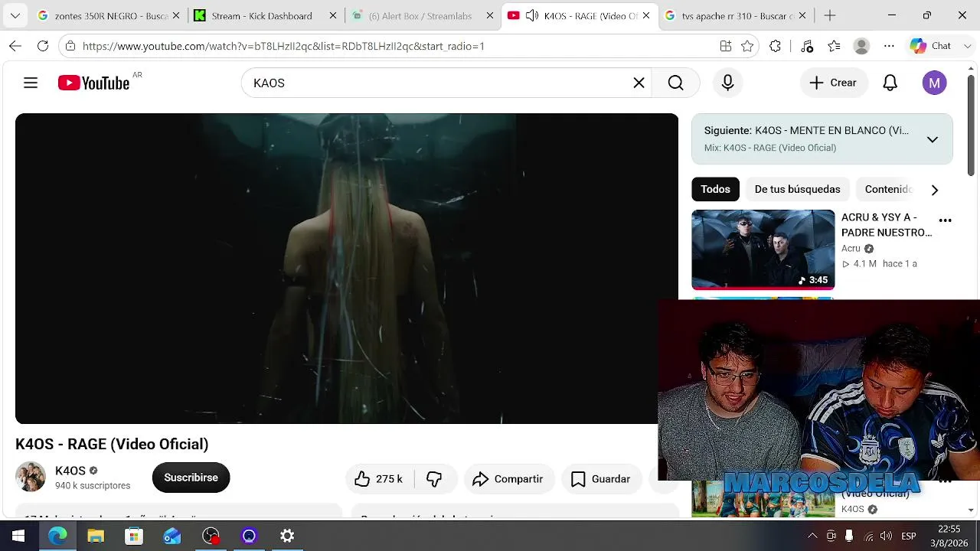Open YouTube notifications bell
The height and width of the screenshot is (551, 980).
pyautogui.click(x=890, y=83)
